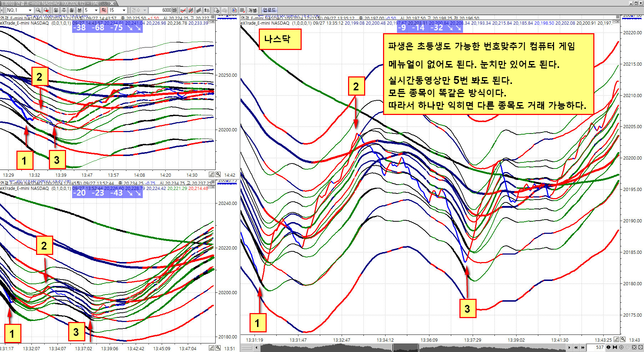Viewport: 644px width, 352px height.
Task: Click the pencil edit icon of bottom-left chart
Action: 212,348
